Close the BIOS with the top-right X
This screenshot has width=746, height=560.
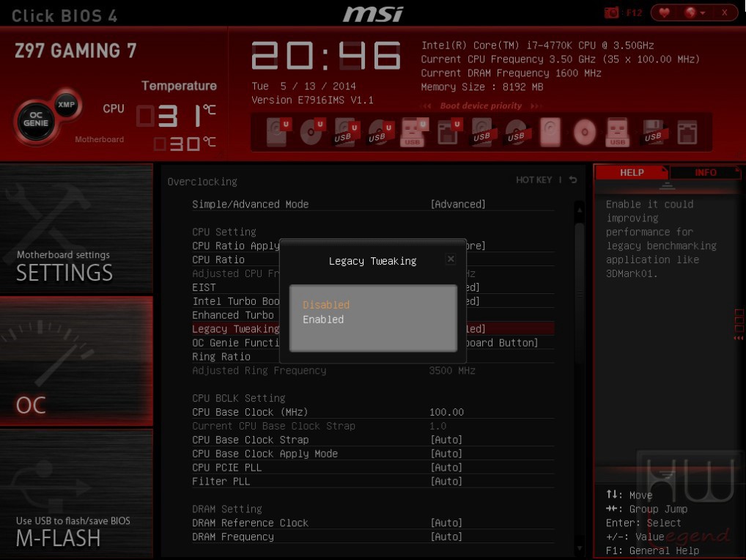[x=724, y=13]
